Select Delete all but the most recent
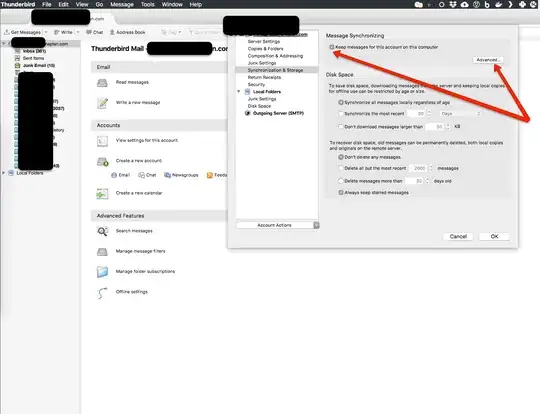The image size is (540, 414). click(x=341, y=168)
